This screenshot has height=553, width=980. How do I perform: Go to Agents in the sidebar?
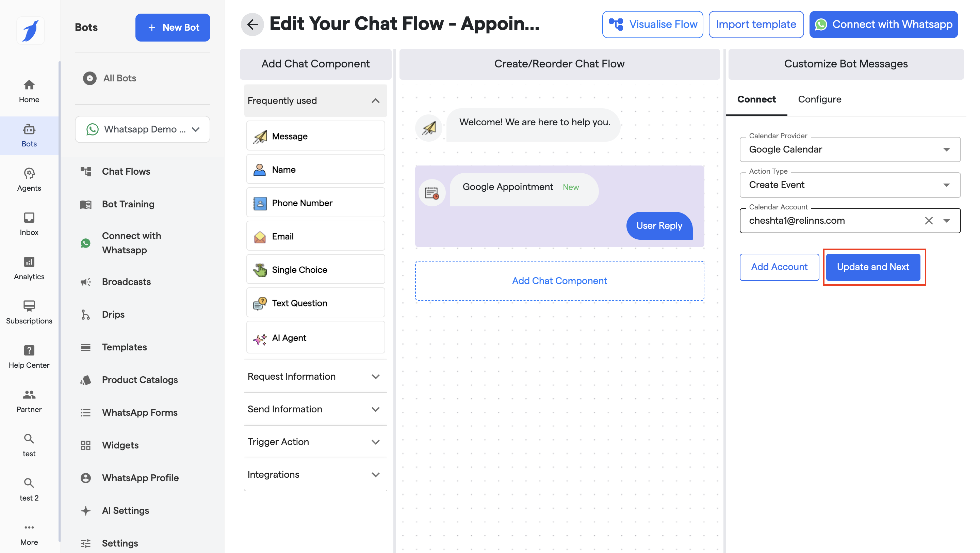(x=29, y=179)
